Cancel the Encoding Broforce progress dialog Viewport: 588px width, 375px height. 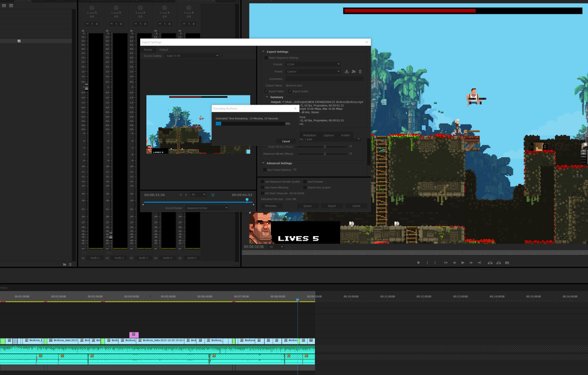286,141
